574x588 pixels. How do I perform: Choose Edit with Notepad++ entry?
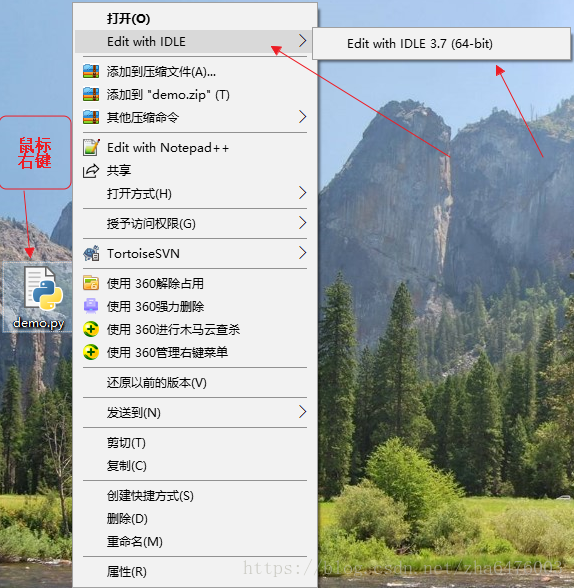coord(195,147)
